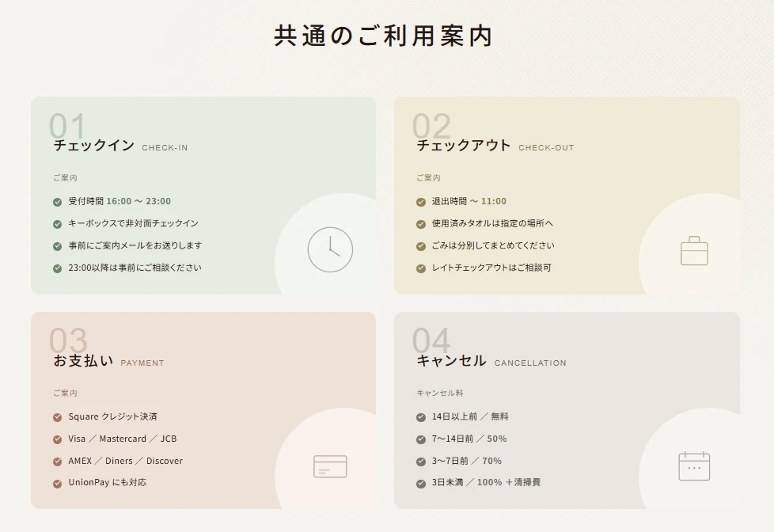This screenshot has height=532, width=774.
Task: Click the text Visa ／ Mastercard ／ JCB
Action: click(123, 439)
